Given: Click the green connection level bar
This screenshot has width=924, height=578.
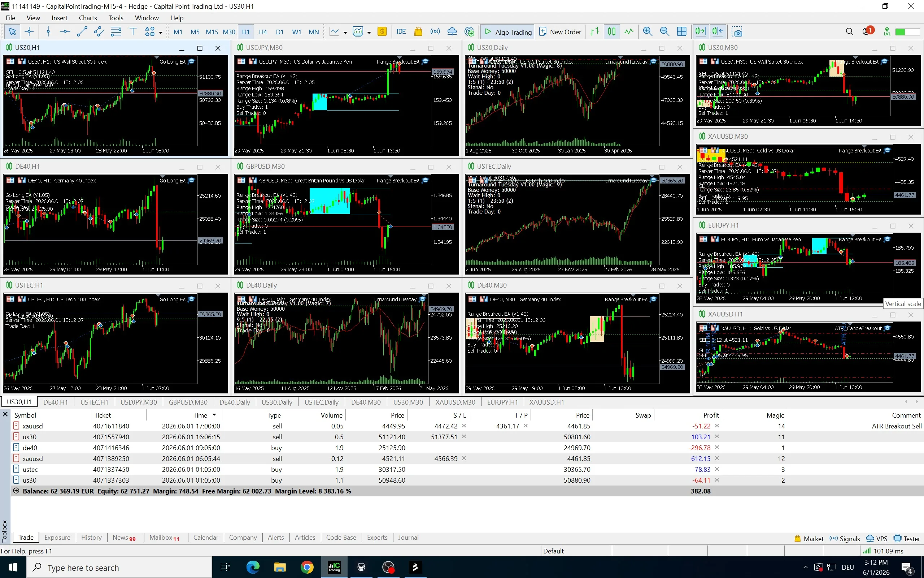Looking at the screenshot, I should click(908, 32).
